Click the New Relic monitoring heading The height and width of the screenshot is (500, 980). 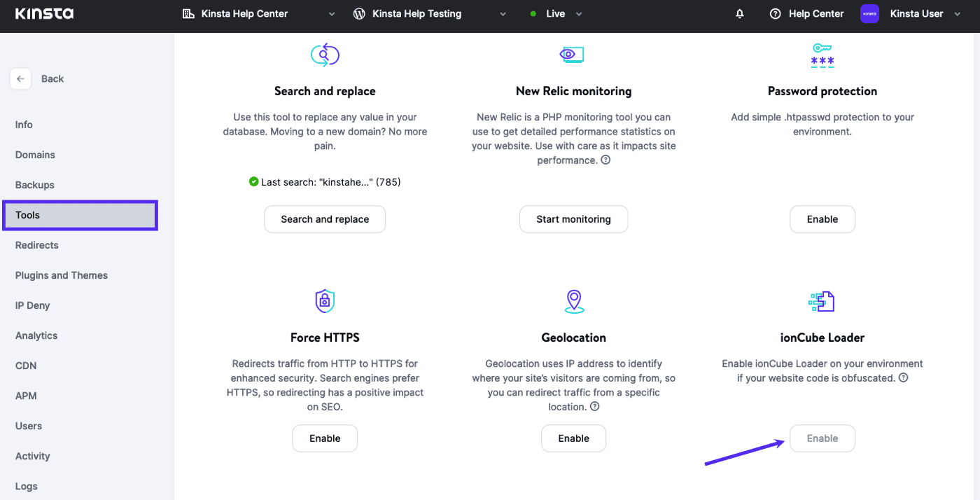pos(574,91)
